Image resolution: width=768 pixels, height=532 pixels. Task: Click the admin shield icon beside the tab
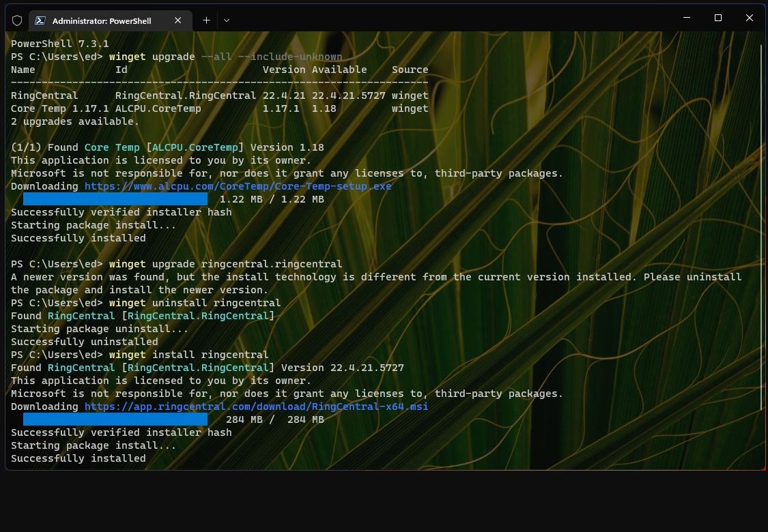pos(17,20)
